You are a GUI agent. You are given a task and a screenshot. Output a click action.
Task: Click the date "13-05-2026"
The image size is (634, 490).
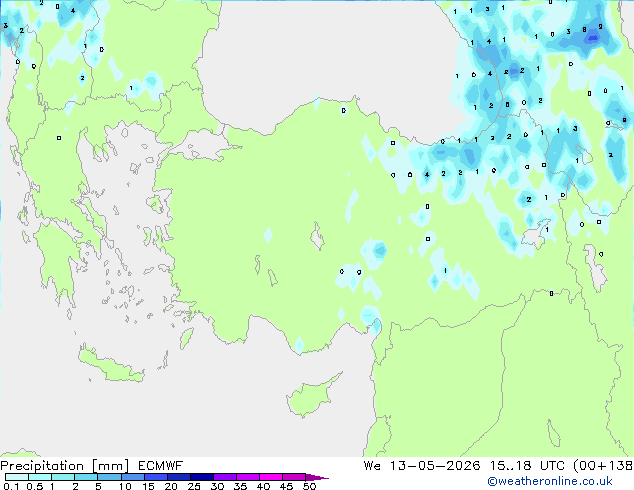[x=435, y=466]
